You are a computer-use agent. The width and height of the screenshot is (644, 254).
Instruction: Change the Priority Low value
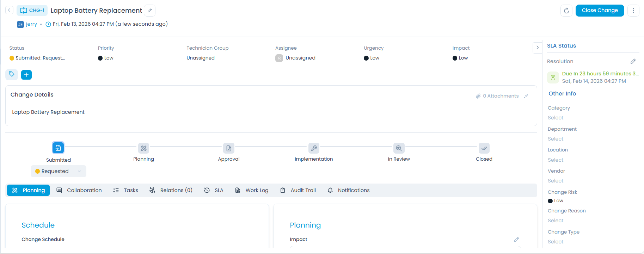tap(106, 58)
